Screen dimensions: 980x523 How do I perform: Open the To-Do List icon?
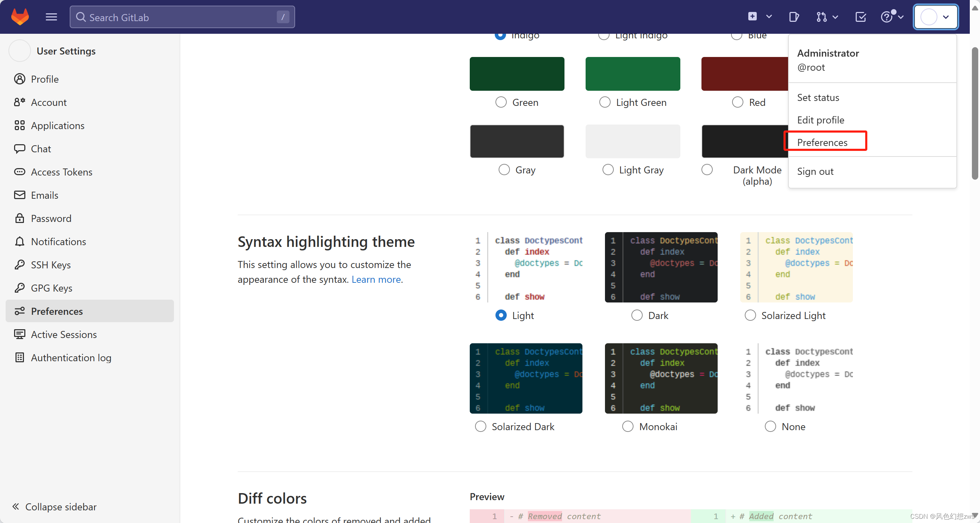tap(861, 17)
